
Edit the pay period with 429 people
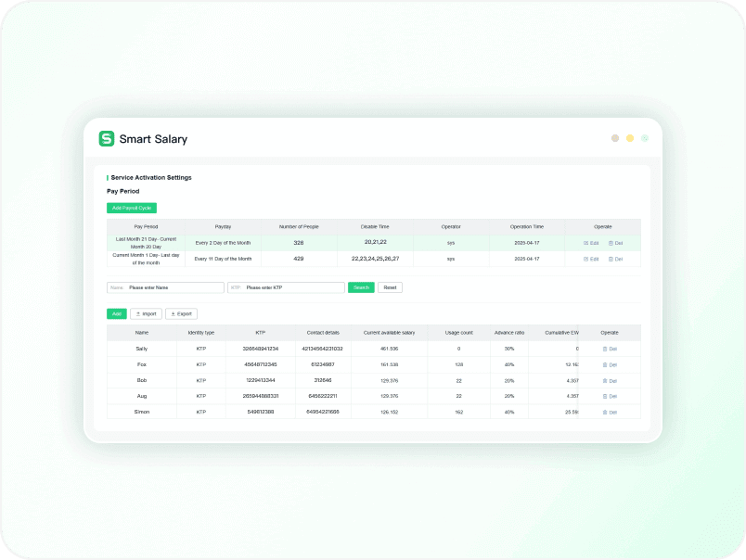pos(591,259)
